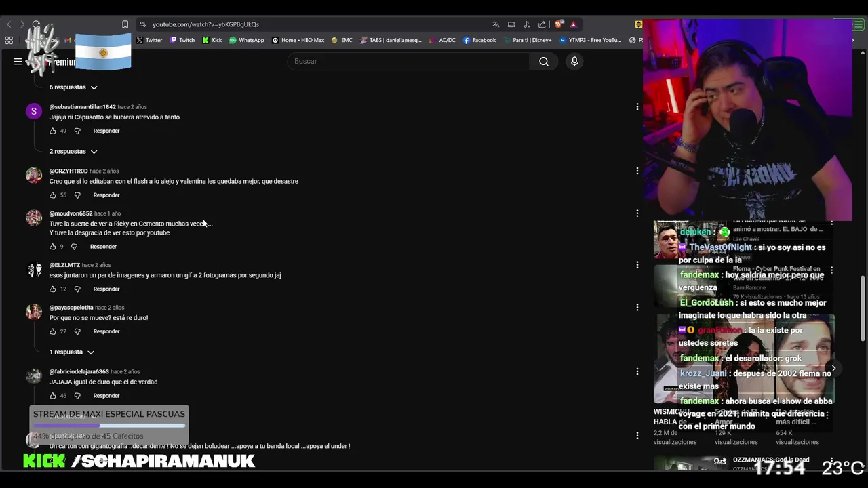Click the YouTube search magnifier button
The height and width of the screenshot is (488, 868).
(x=544, y=62)
